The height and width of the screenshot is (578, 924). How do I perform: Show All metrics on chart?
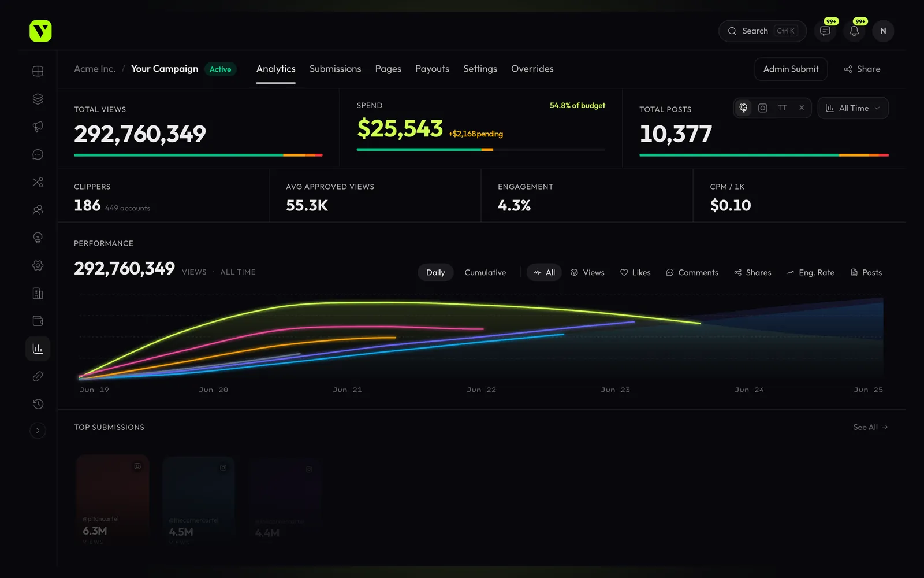pos(544,272)
